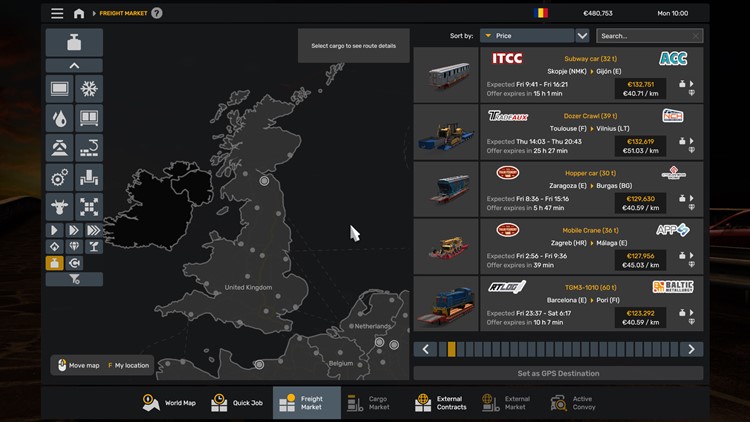The image size is (750, 422).
Task: Go to next page of offers
Action: click(x=691, y=349)
